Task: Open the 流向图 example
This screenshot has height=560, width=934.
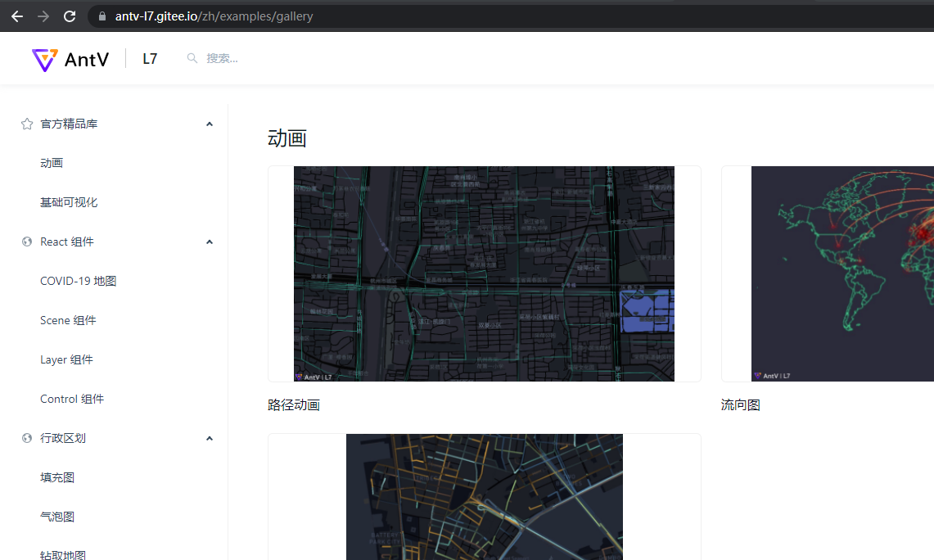Action: click(740, 404)
